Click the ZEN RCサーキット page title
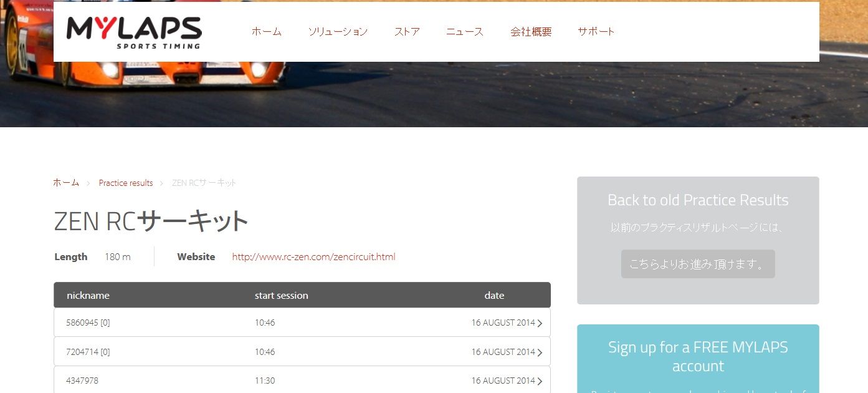 click(x=151, y=221)
